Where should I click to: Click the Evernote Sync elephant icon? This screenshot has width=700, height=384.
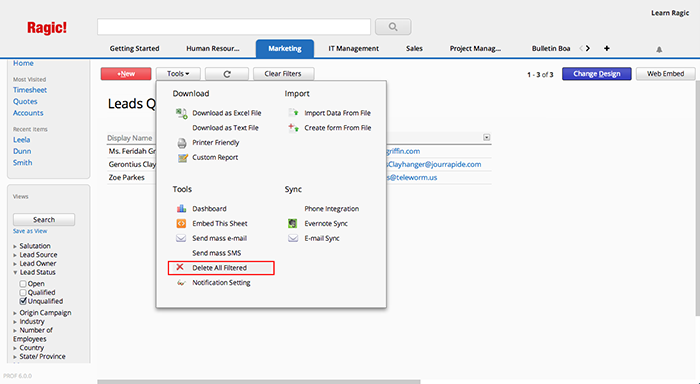293,223
